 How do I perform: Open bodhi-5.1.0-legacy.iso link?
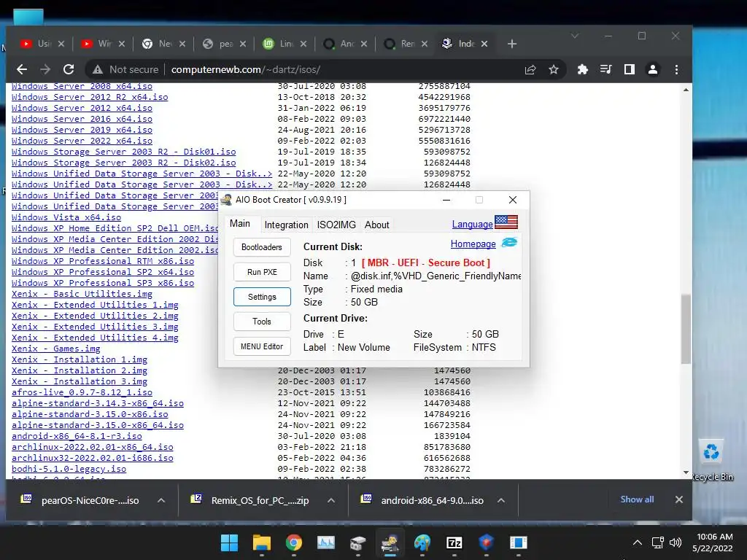[69, 469]
